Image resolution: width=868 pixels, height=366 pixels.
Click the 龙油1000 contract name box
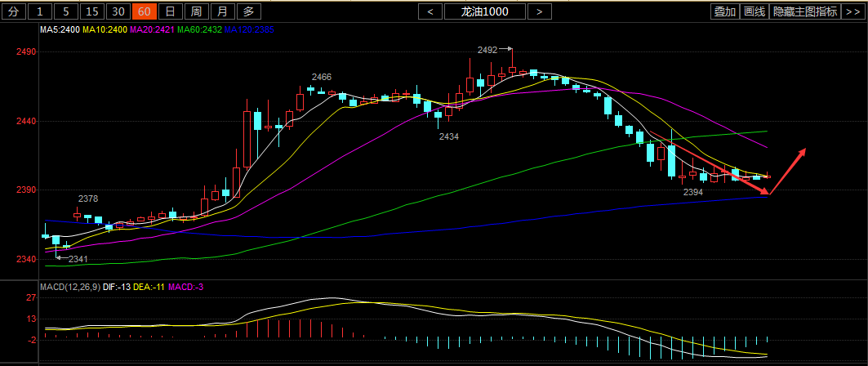[484, 11]
